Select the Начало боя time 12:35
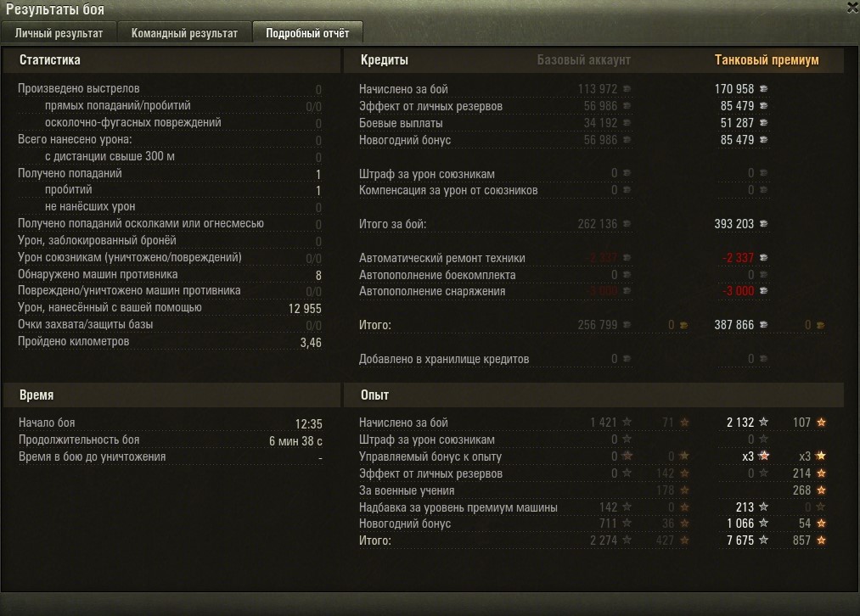The height and width of the screenshot is (616, 860). (x=309, y=424)
